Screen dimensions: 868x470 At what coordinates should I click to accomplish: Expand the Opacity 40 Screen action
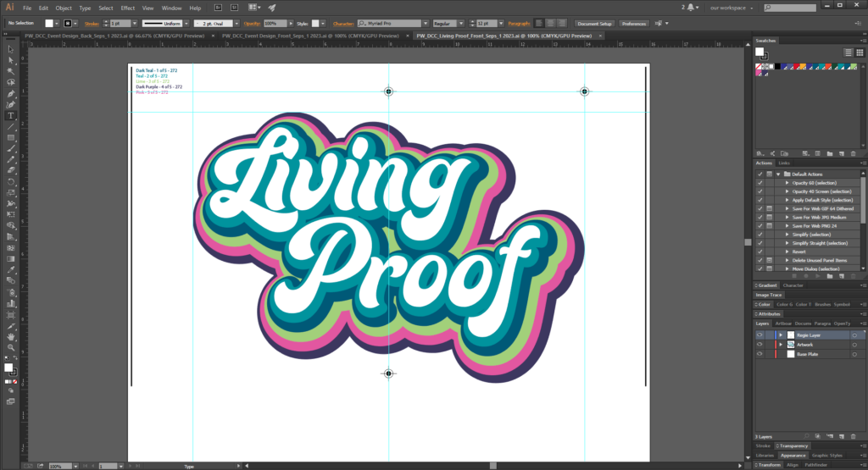(787, 191)
